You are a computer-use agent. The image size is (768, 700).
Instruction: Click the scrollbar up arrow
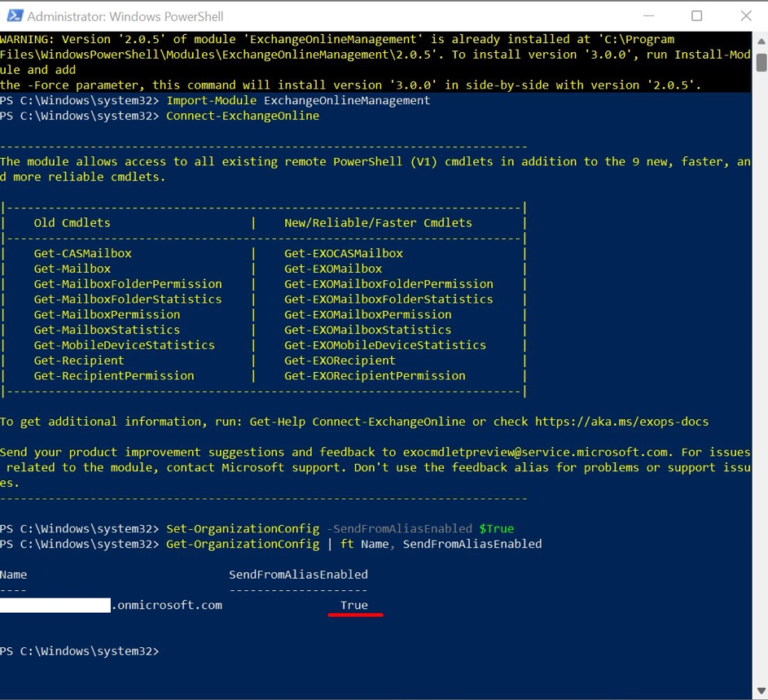pyautogui.click(x=761, y=42)
